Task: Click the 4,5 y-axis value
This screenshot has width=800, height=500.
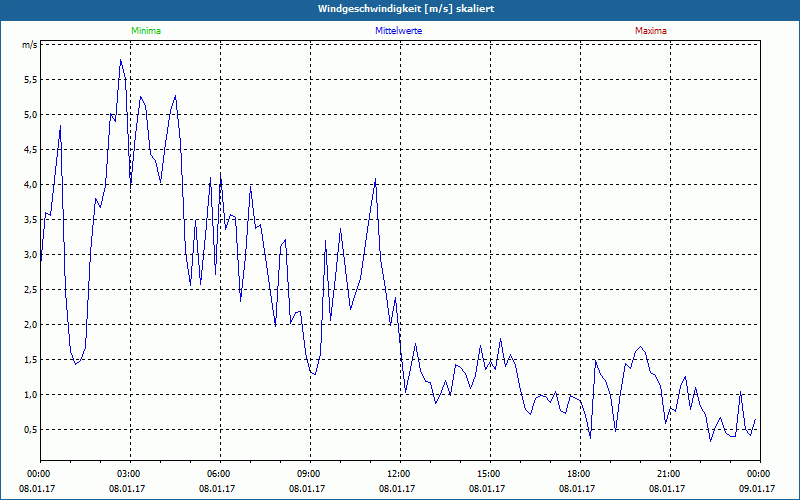Action: (x=31, y=149)
